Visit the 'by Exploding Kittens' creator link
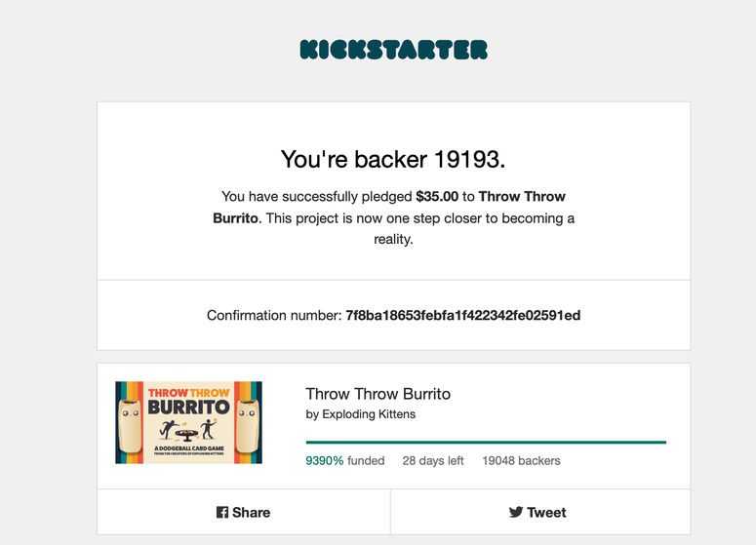The image size is (756, 545). [361, 414]
